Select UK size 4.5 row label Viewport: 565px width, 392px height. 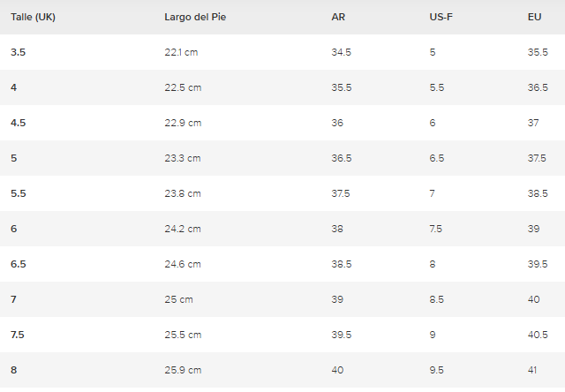click(x=18, y=123)
